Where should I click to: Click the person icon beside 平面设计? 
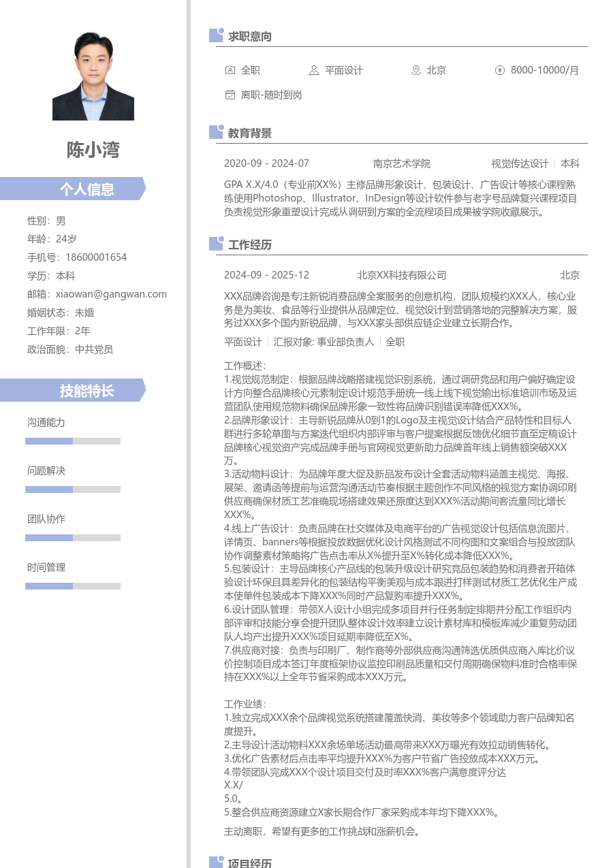313,70
